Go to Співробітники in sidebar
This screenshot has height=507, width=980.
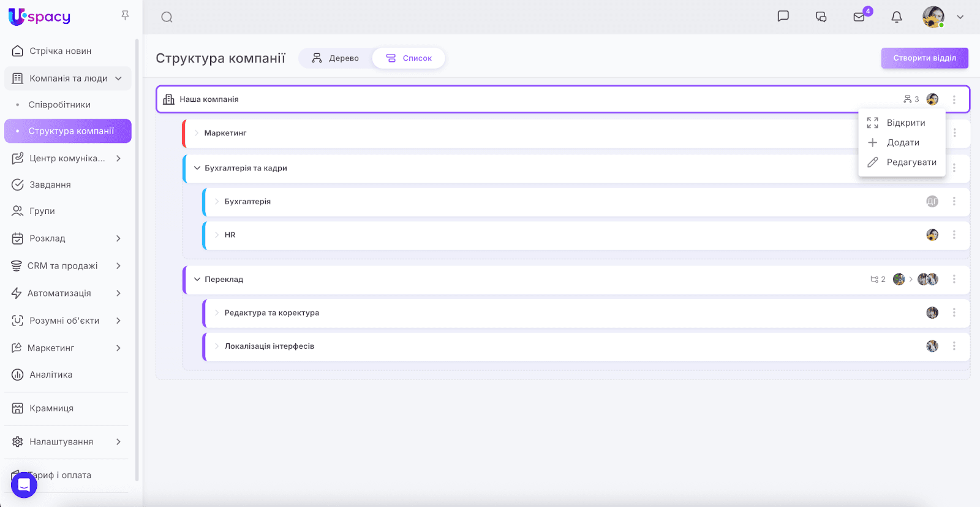click(59, 105)
